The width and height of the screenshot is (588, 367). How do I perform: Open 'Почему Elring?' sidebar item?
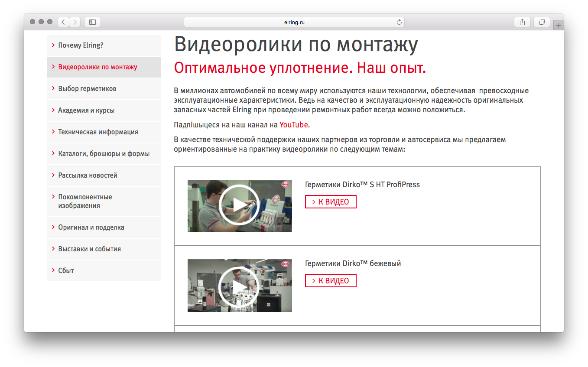click(104, 45)
